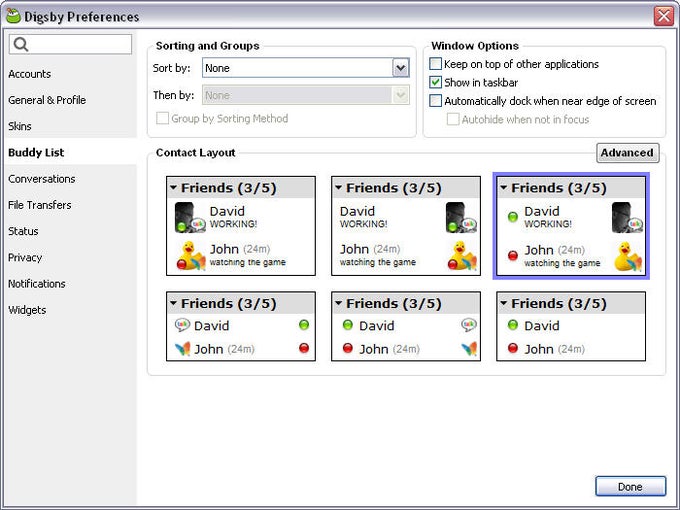680x510 pixels.
Task: Click David's name in sixth layout preview
Action: tap(542, 325)
